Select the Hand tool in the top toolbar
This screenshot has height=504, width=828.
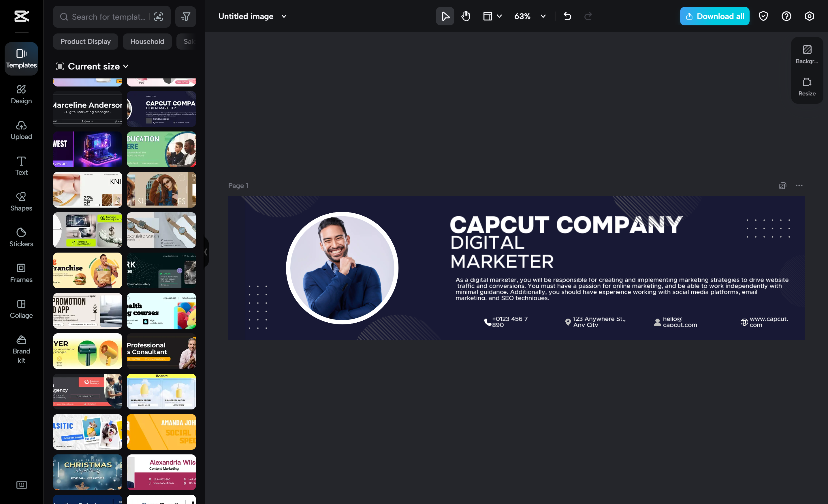pyautogui.click(x=465, y=16)
